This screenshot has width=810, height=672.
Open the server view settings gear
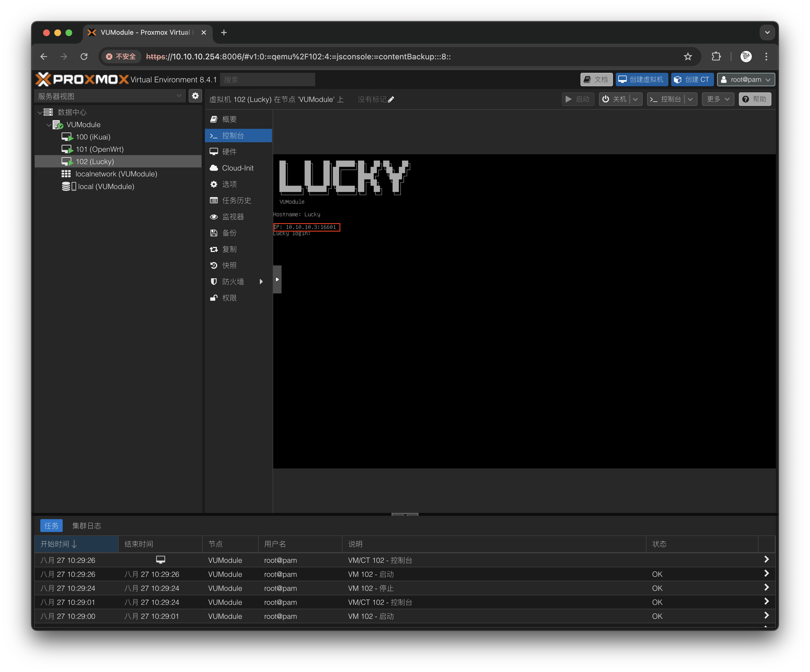tap(195, 96)
